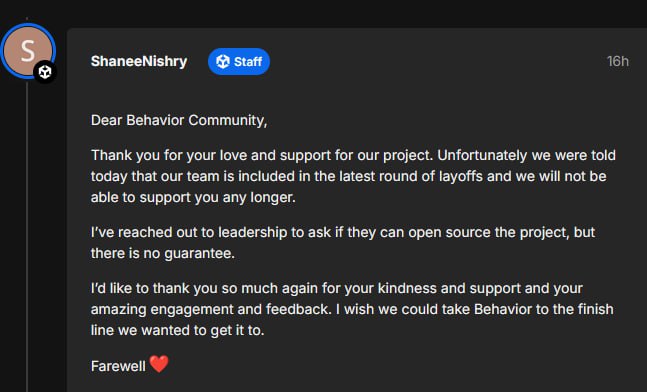Click "able to support you any longer." line
647x392 pixels.
pyautogui.click(x=193, y=198)
